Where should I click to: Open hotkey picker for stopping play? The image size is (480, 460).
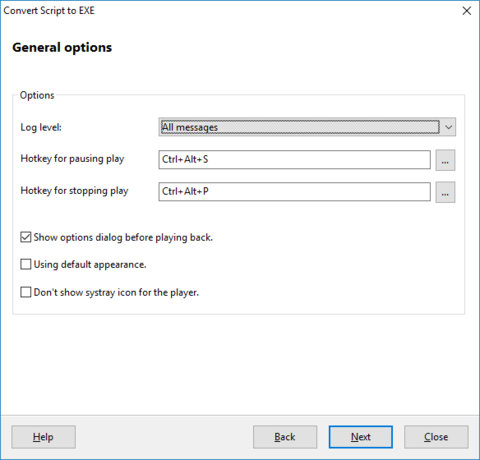(445, 192)
